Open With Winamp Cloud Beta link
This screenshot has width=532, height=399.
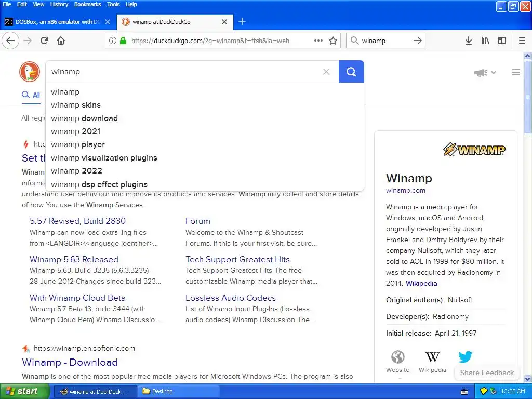pos(78,298)
